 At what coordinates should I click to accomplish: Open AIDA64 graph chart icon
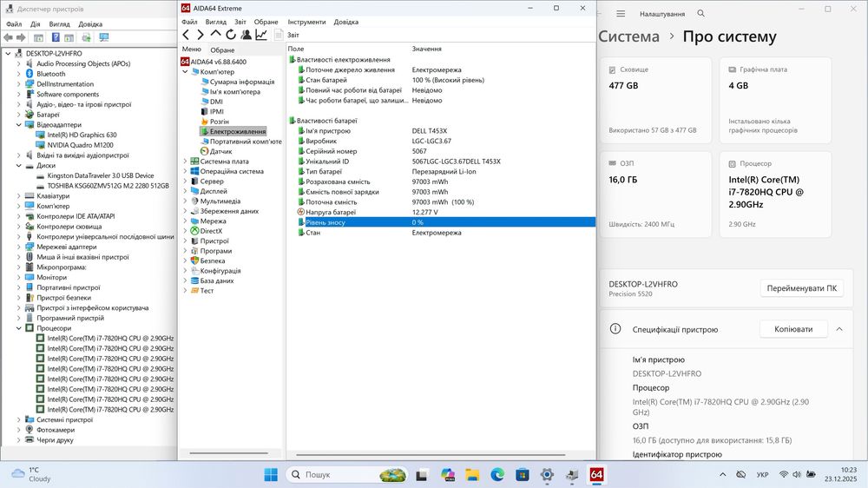click(261, 35)
